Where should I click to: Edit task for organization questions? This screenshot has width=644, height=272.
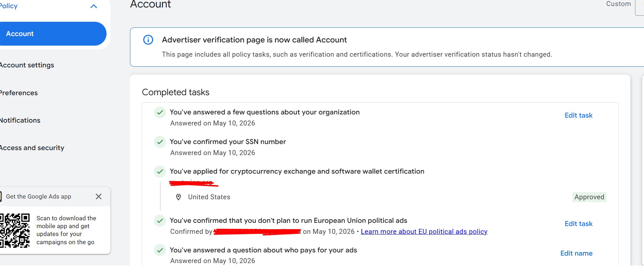coord(578,116)
